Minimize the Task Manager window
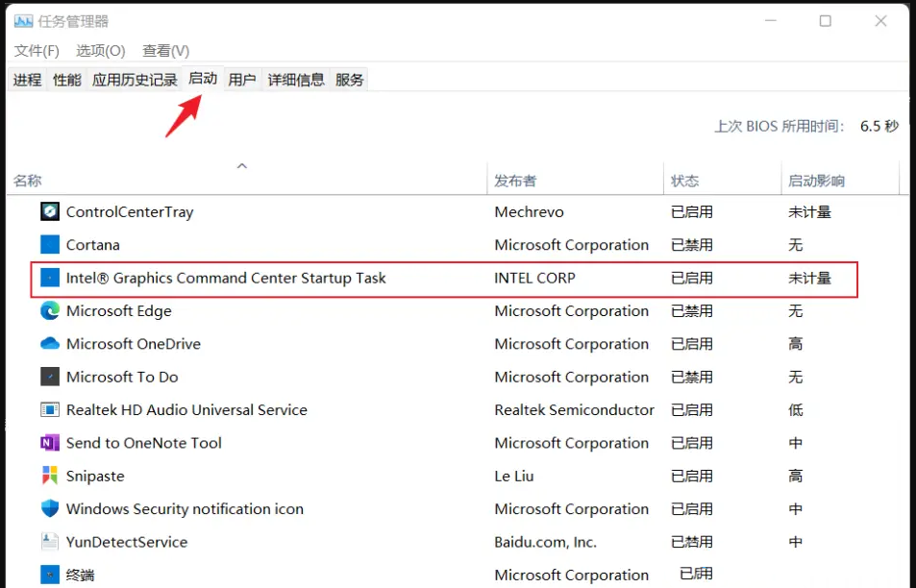Screen dimensions: 916x588 pyautogui.click(x=771, y=21)
